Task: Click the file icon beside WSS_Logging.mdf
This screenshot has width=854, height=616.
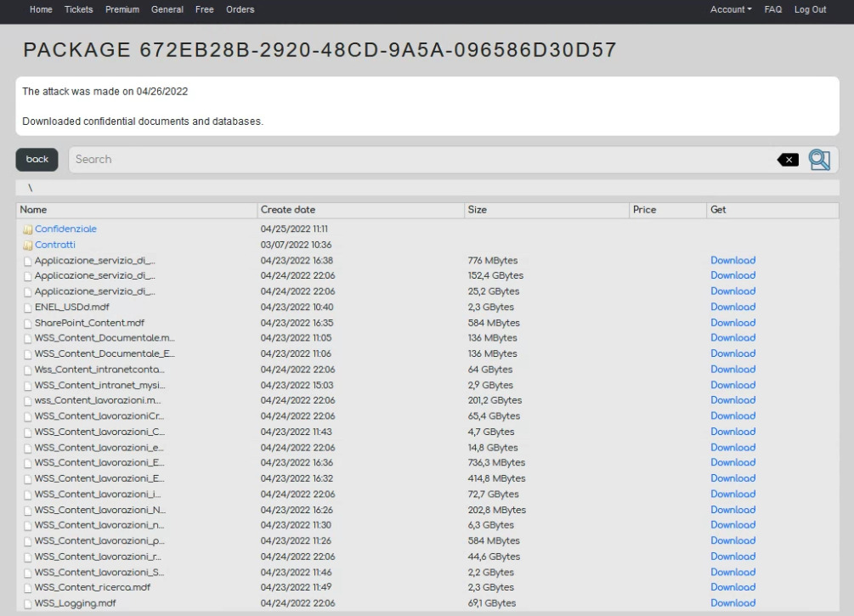Action: [27, 604]
